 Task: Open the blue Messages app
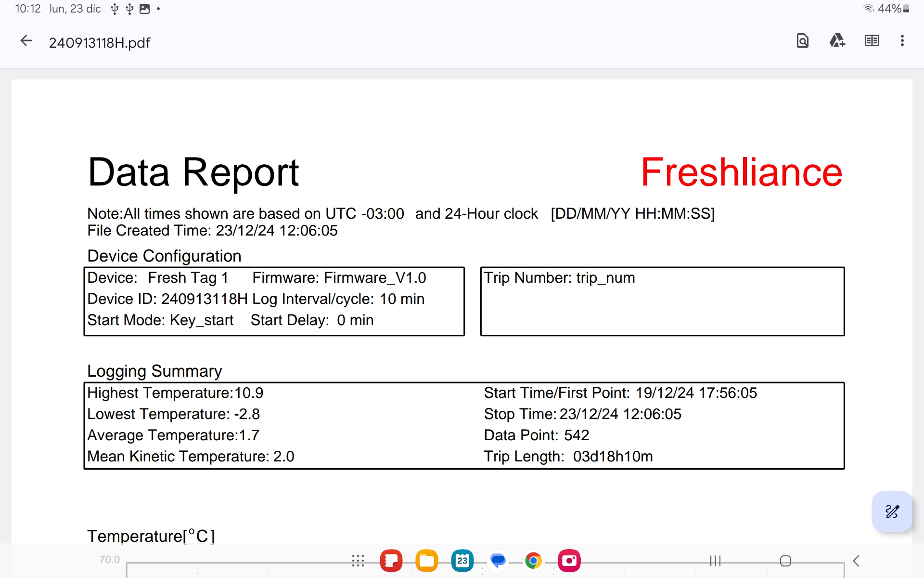pyautogui.click(x=498, y=561)
